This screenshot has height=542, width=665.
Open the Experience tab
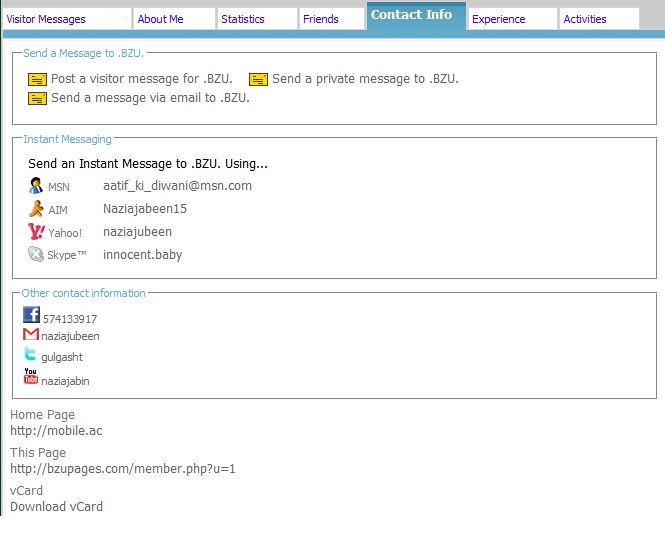point(498,19)
